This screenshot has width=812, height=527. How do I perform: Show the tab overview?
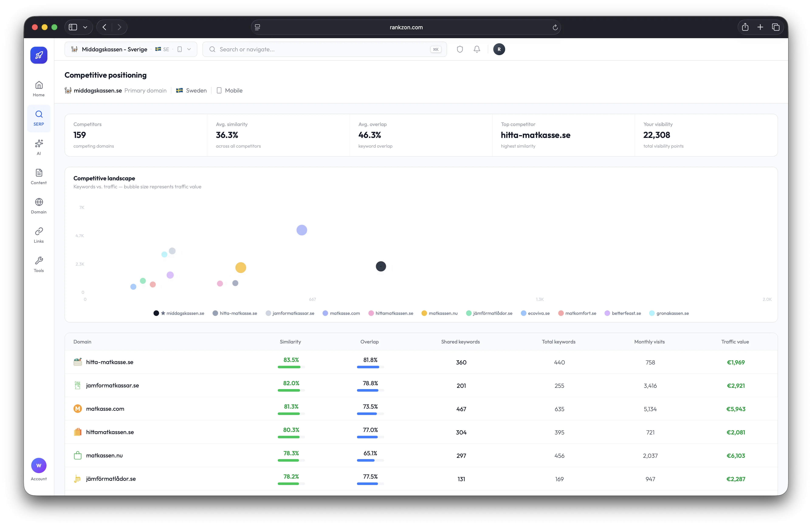point(775,27)
